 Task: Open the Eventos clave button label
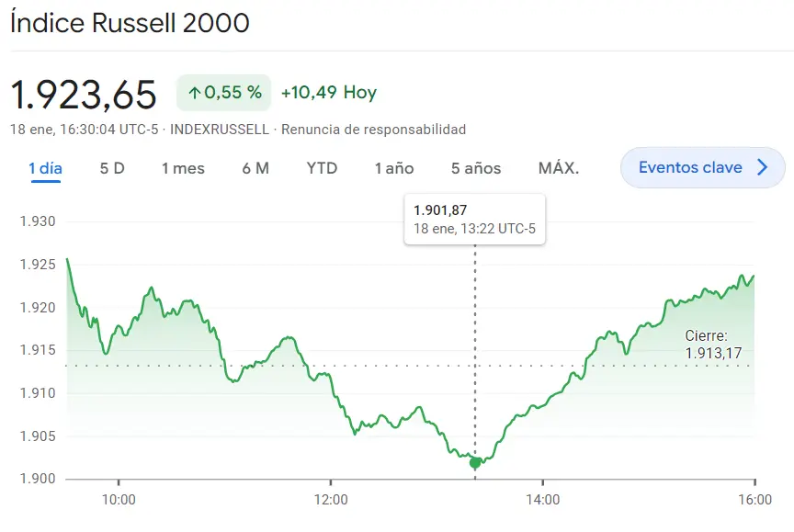[690, 167]
